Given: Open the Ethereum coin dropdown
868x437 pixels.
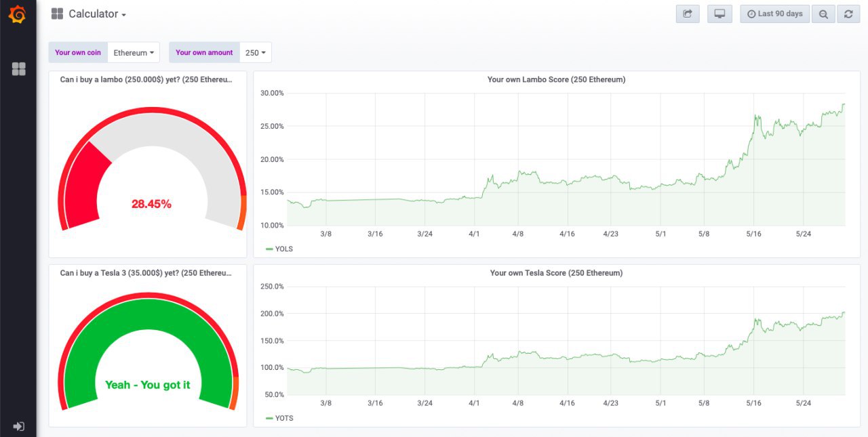Looking at the screenshot, I should 134,52.
